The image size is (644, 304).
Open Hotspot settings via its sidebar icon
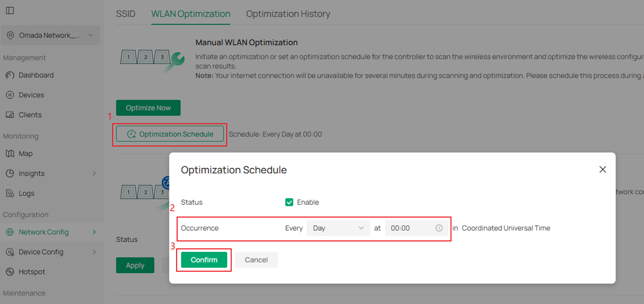pyautogui.click(x=10, y=272)
